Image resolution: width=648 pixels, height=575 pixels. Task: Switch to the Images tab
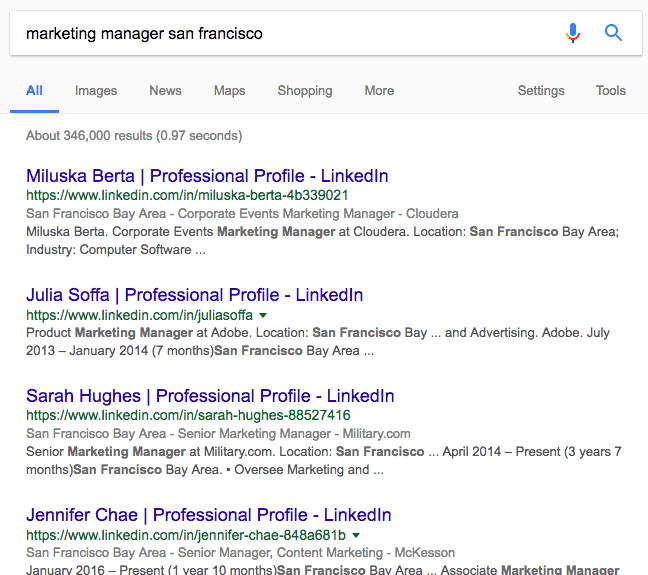(96, 91)
